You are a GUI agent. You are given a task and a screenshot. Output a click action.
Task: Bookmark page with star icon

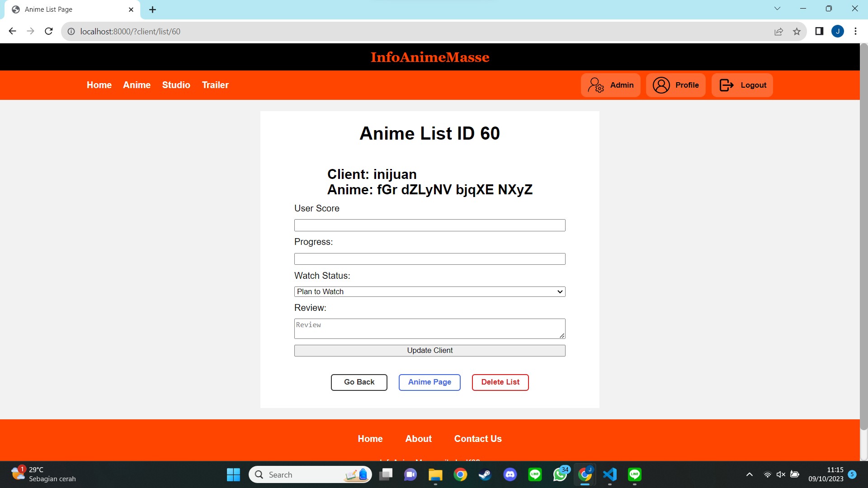click(x=797, y=32)
